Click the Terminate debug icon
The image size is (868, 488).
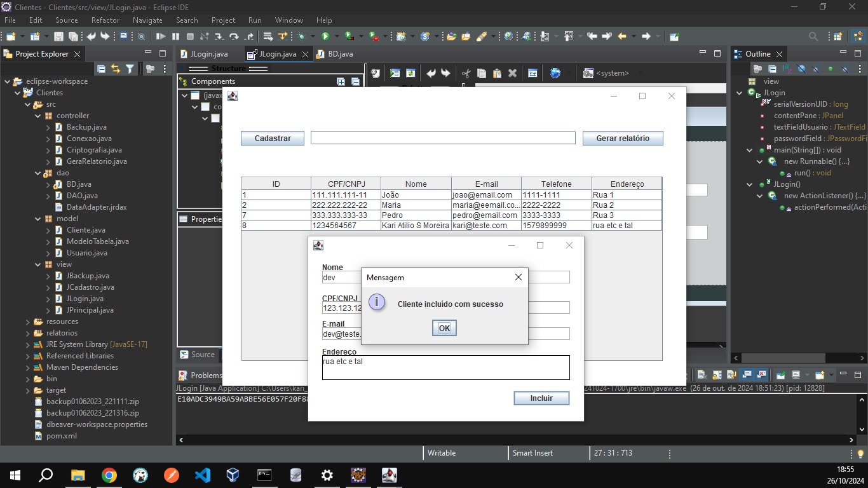(x=189, y=36)
